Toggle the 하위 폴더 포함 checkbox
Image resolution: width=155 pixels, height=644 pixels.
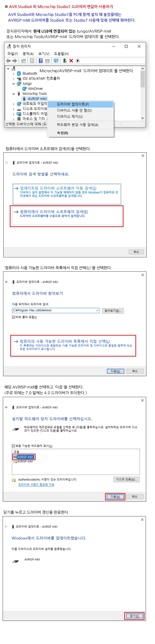point(14,317)
